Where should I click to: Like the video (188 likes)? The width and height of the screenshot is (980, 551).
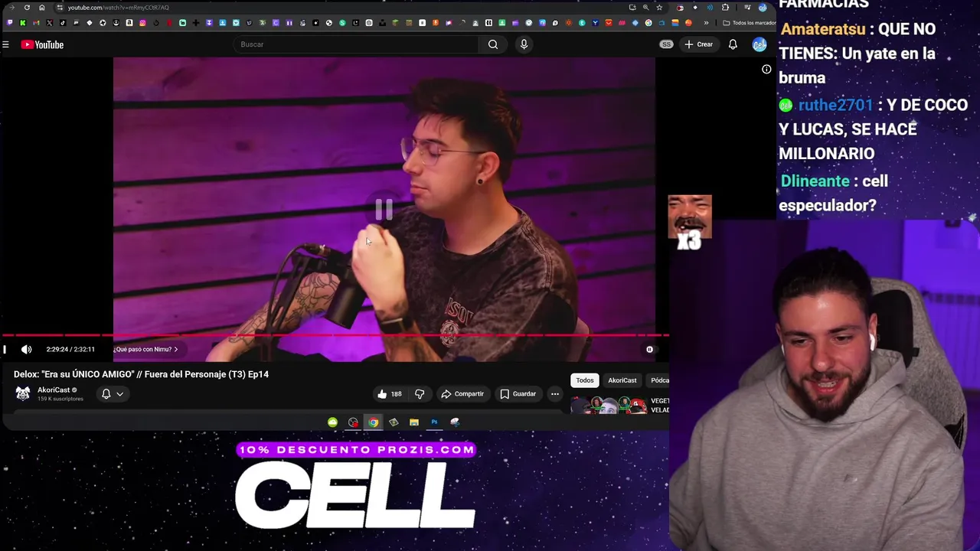390,394
